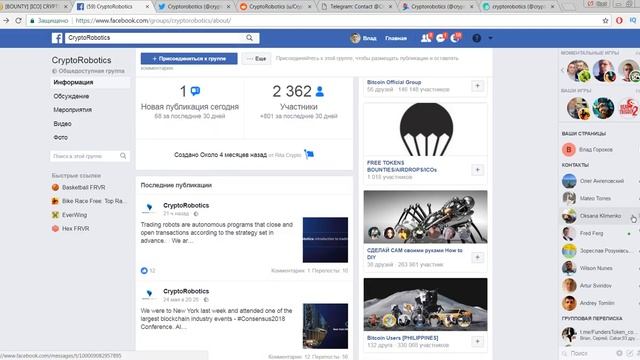The image size is (640, 360).
Task: Join Bitcoin Users PHILIPPINES group with plus button
Action: 477,341
